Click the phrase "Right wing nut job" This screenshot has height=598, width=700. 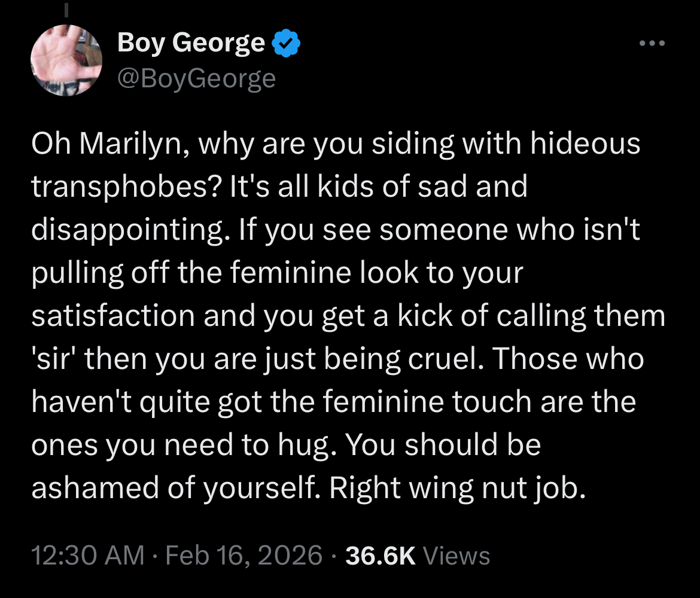coord(456,489)
